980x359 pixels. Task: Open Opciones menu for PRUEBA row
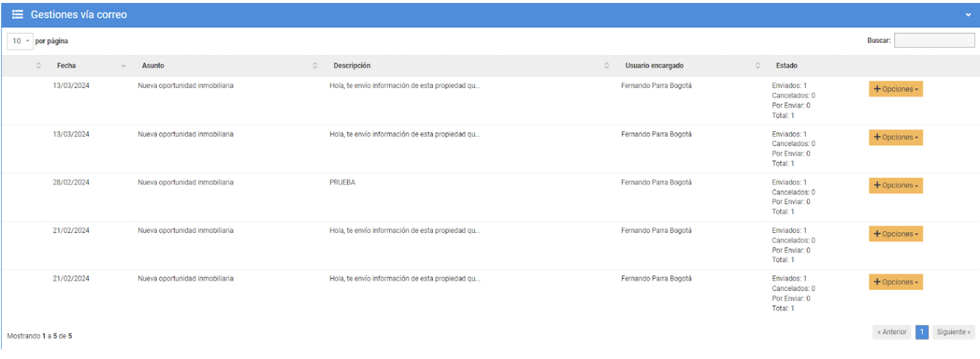pyautogui.click(x=895, y=186)
